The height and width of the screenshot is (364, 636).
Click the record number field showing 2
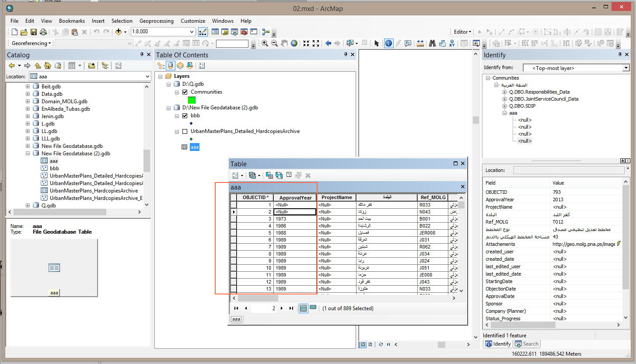tap(264, 308)
